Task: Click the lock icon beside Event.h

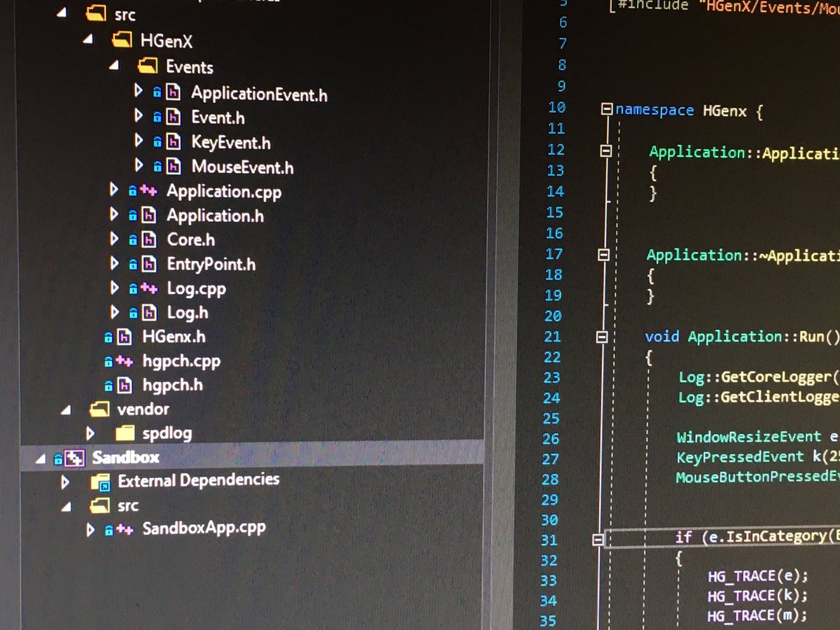Action: (x=157, y=118)
